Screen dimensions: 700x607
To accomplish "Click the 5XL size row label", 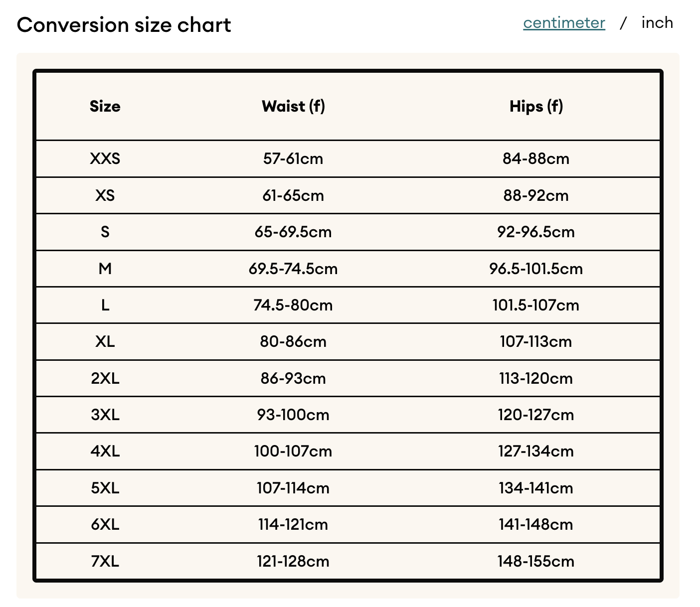I will pyautogui.click(x=105, y=488).
